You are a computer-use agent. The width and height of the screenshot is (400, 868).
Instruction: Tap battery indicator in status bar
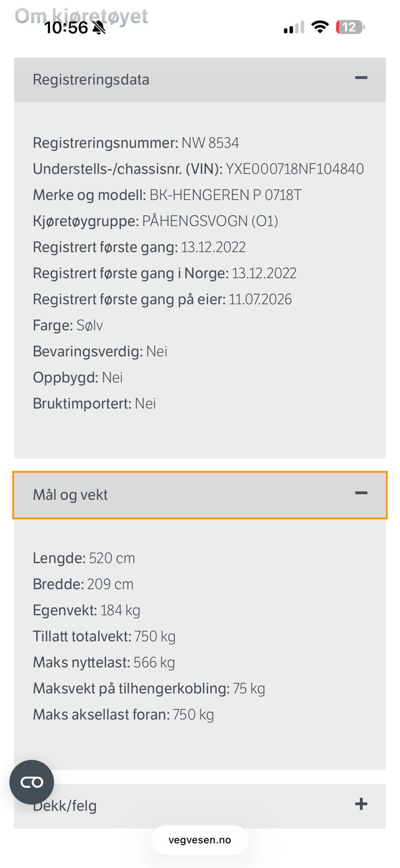[350, 27]
